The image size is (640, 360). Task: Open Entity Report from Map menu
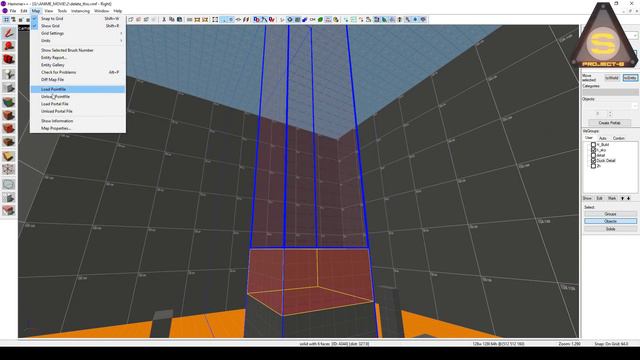pos(78,58)
